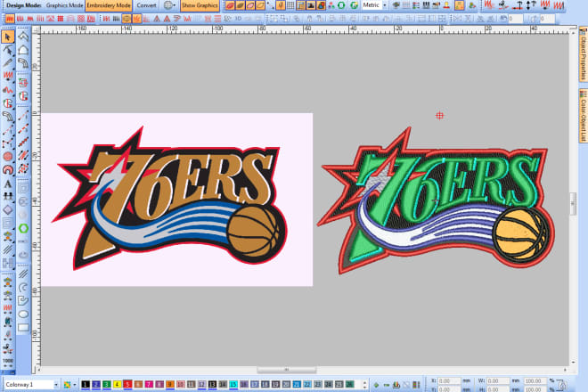Viewport: 588px width, 392px height.
Task: Click the picture display toggle icon
Action: click(311, 5)
